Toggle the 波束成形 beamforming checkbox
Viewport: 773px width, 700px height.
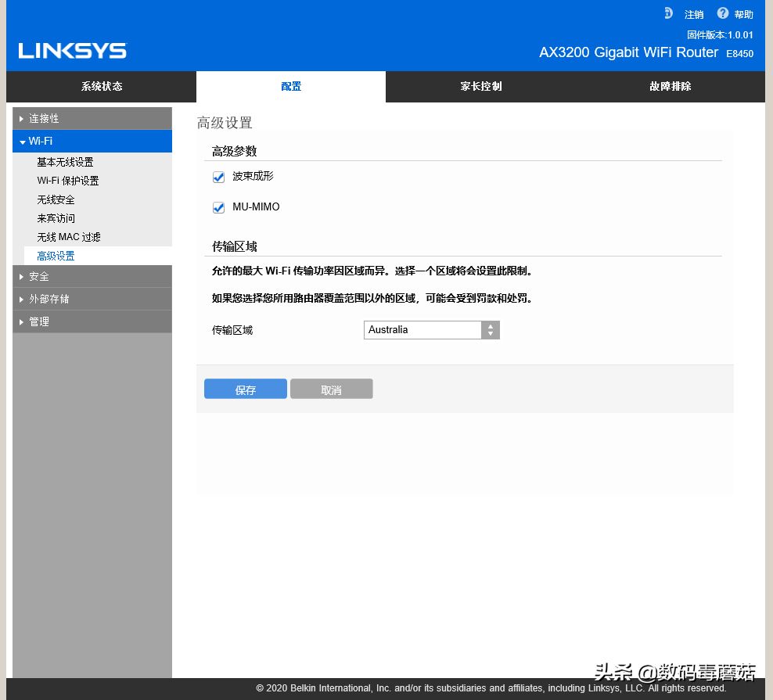pos(218,177)
